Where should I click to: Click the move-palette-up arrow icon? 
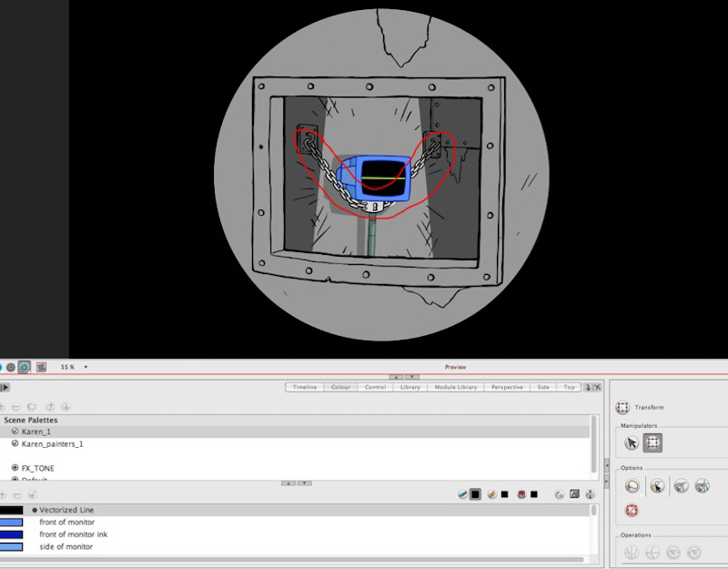click(50, 407)
